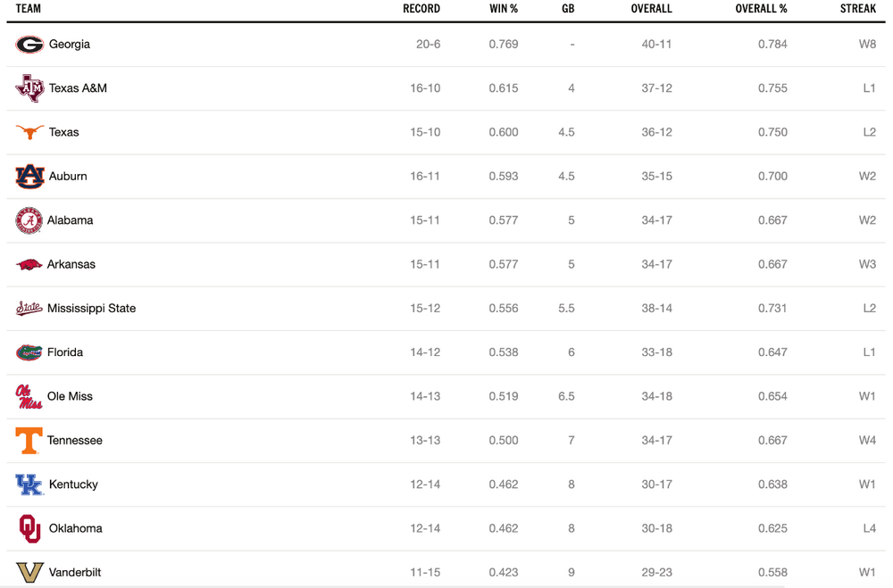The height and width of the screenshot is (588, 893).
Task: Click the Georgia Bulldogs G logo
Action: coord(29,45)
